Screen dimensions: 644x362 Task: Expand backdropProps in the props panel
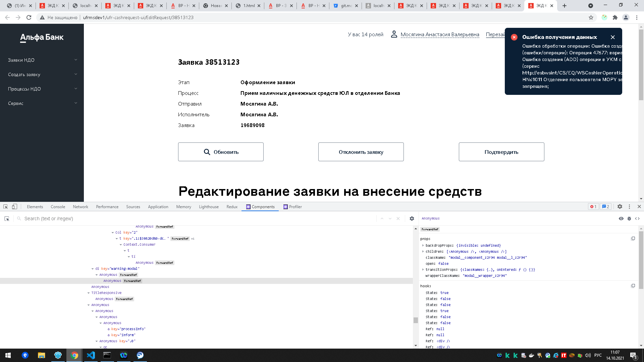(423, 245)
